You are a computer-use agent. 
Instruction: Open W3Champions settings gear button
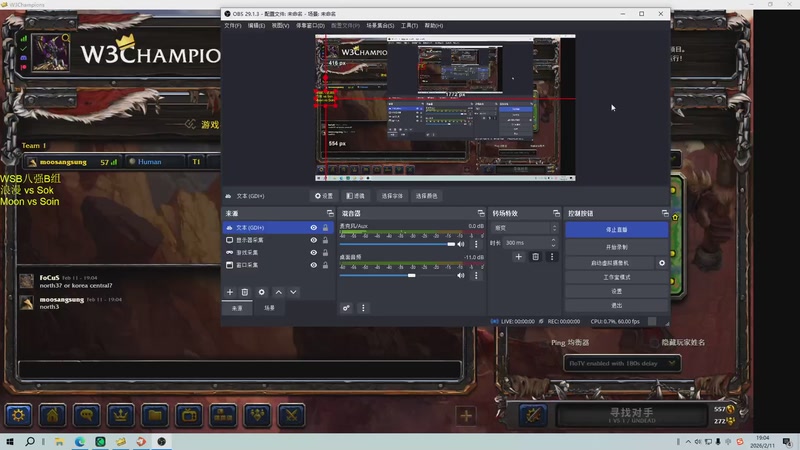(x=18, y=415)
